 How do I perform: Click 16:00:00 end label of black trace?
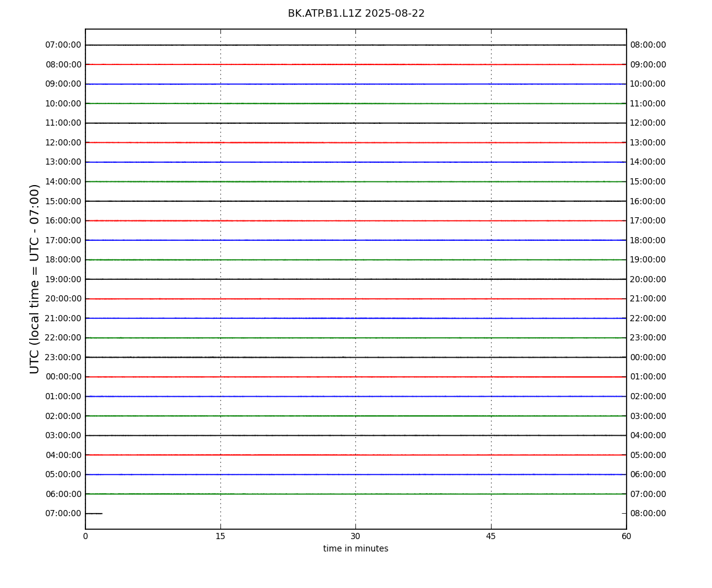tap(648, 201)
